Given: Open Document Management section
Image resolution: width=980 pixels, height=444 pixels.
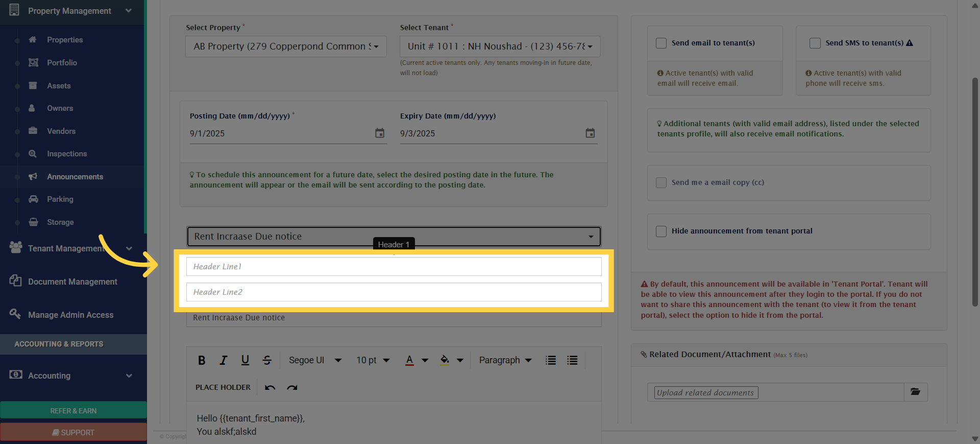Looking at the screenshot, I should click(72, 282).
